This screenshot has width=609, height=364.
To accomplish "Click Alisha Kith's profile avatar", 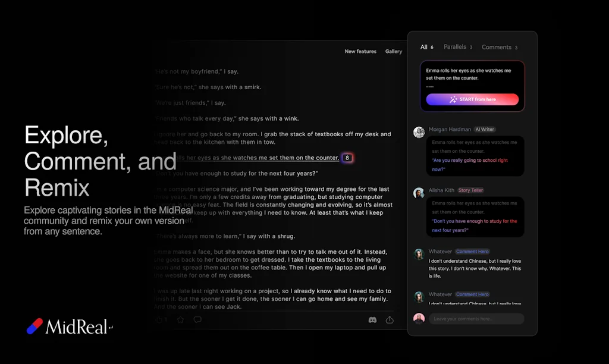I will 419,192.
